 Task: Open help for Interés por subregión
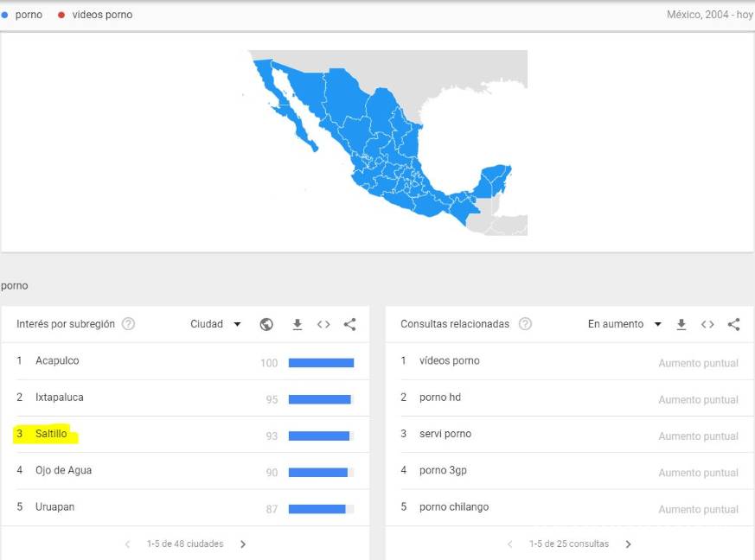(127, 324)
